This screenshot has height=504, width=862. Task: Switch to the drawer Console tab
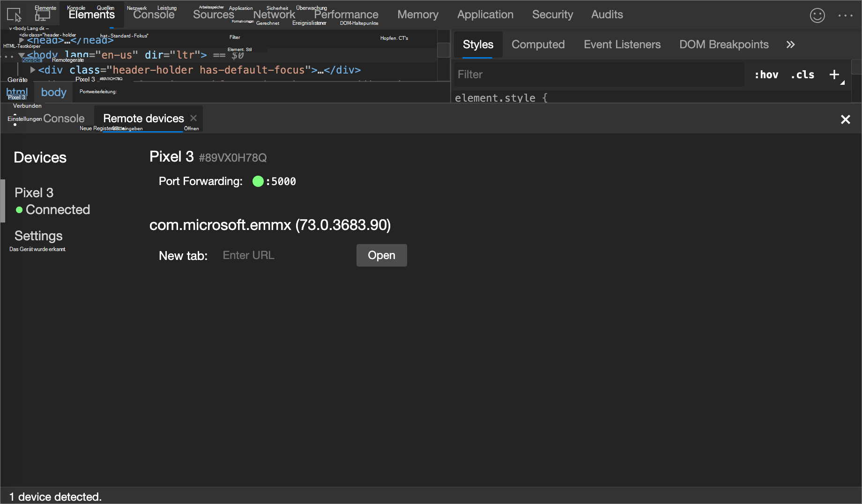(x=64, y=119)
